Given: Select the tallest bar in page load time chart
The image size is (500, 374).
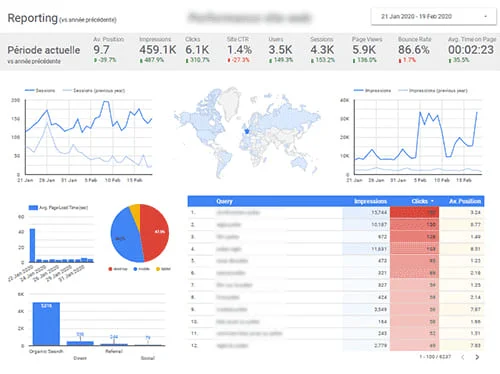Looking at the screenshot, I should [x=32, y=245].
